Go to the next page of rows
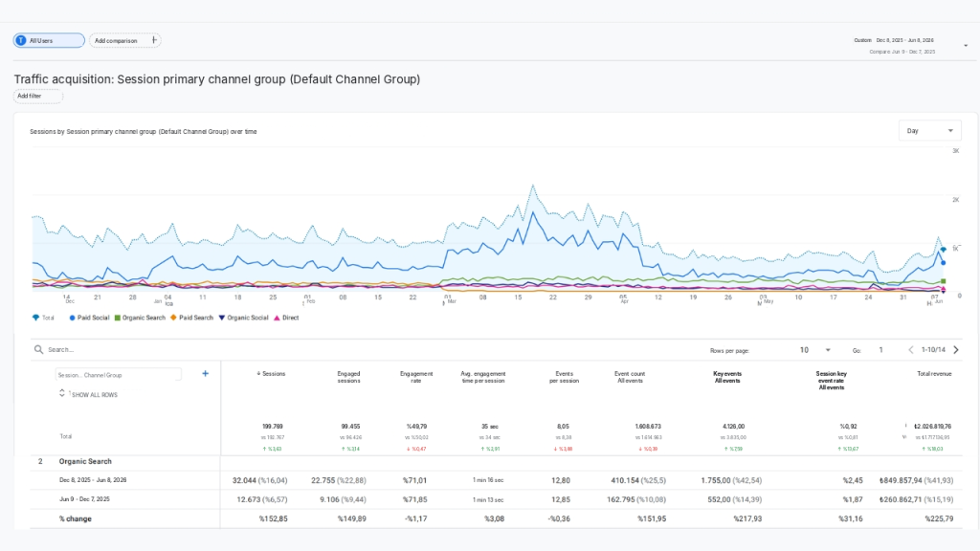980x551 pixels. click(x=956, y=350)
